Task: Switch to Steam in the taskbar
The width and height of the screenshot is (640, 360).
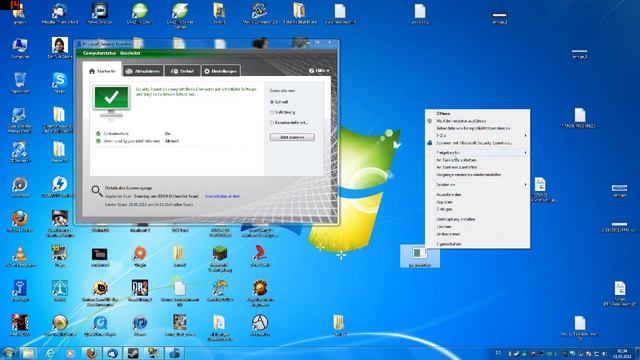Action: tap(133, 353)
